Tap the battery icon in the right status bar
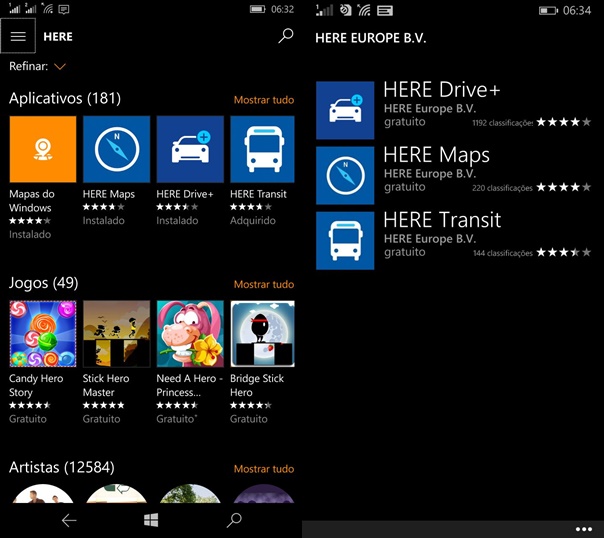Image resolution: width=604 pixels, height=538 pixels. tap(548, 11)
